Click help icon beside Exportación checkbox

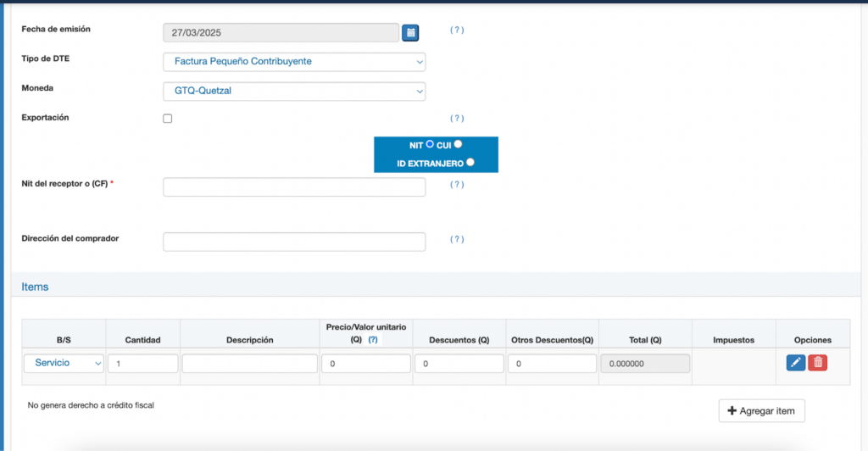(x=457, y=119)
